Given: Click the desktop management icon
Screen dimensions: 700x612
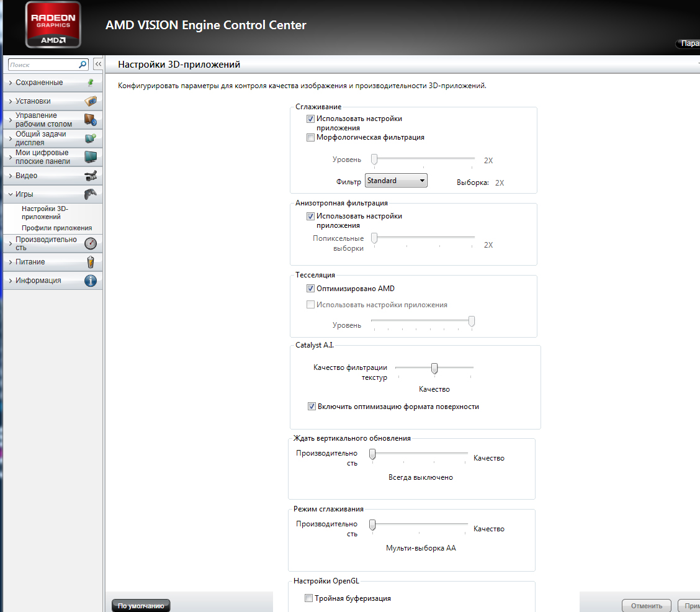Looking at the screenshot, I should 91,120.
